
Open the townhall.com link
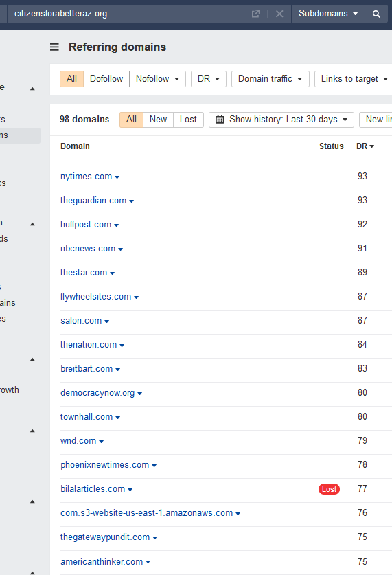[87, 417]
